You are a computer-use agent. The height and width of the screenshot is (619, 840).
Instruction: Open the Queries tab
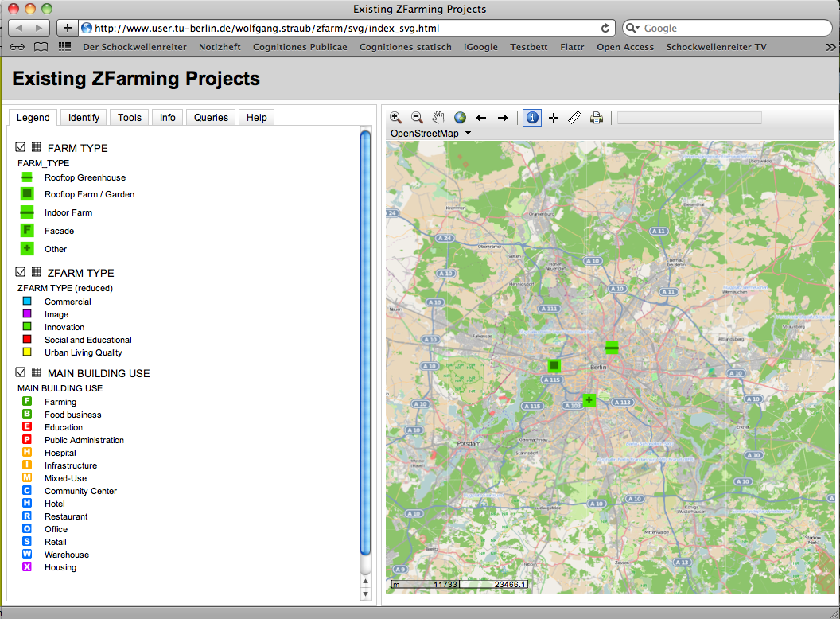pyautogui.click(x=211, y=118)
